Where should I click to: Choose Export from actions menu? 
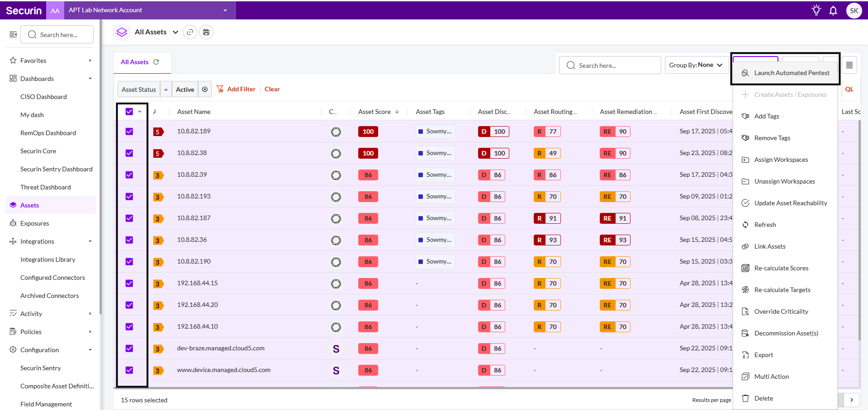tap(785, 355)
